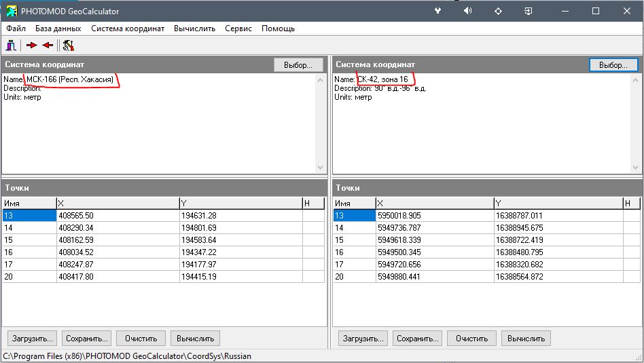This screenshot has width=644, height=363.
Task: Click left panel Загрузить button
Action: click(32, 339)
